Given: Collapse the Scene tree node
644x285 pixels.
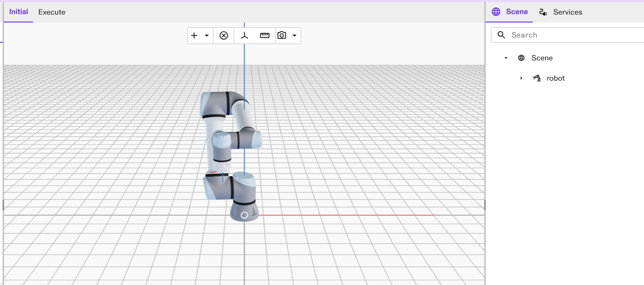Looking at the screenshot, I should click(505, 57).
